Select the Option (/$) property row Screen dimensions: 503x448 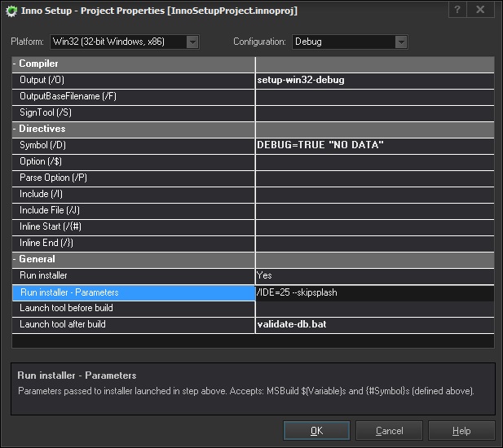point(134,161)
